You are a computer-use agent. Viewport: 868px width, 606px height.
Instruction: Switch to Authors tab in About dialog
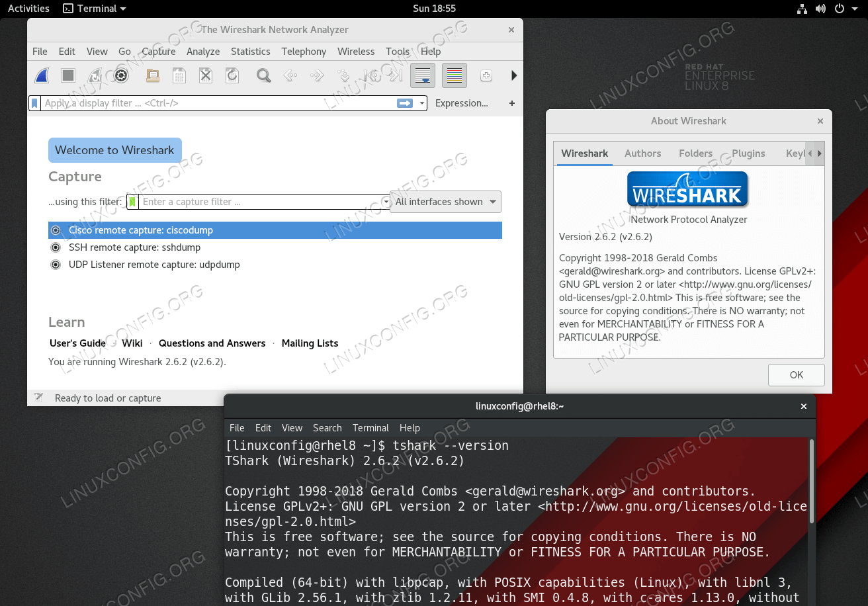[642, 153]
